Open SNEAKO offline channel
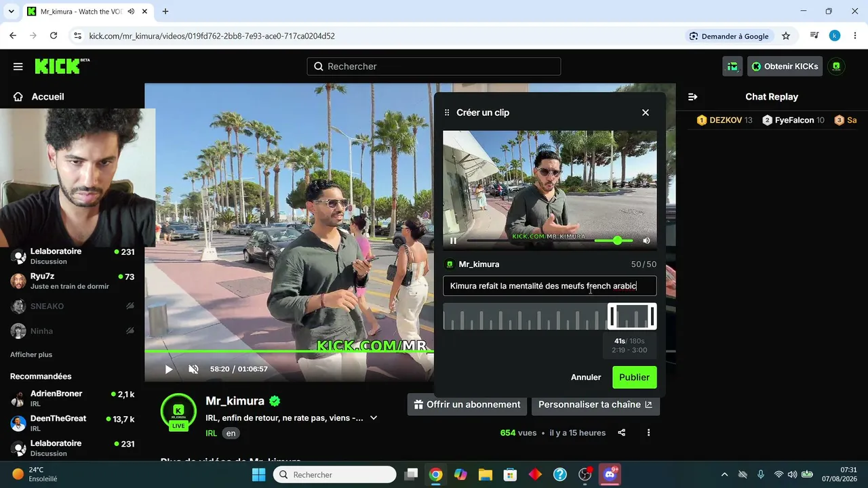This screenshot has height=488, width=868. coord(73,306)
